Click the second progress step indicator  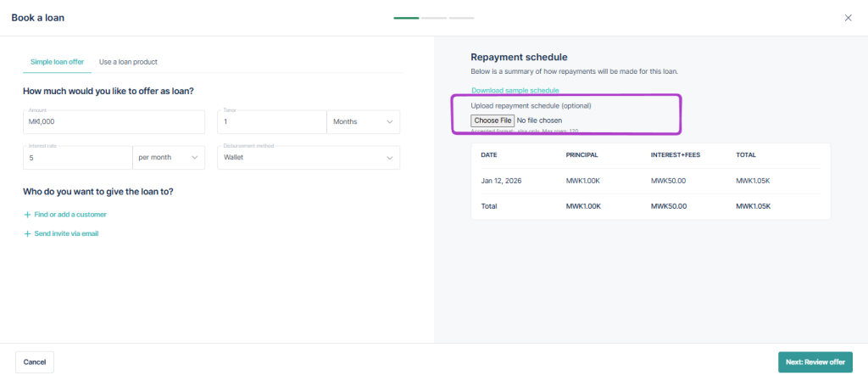[433, 18]
